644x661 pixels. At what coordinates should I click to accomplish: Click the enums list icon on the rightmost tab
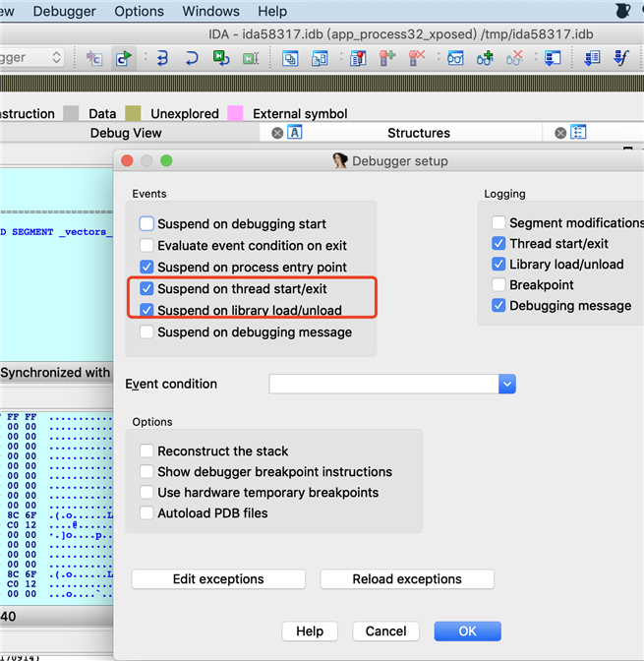578,133
